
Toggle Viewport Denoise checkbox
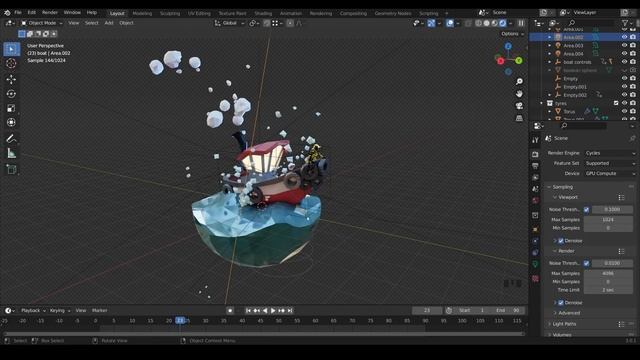561,241
